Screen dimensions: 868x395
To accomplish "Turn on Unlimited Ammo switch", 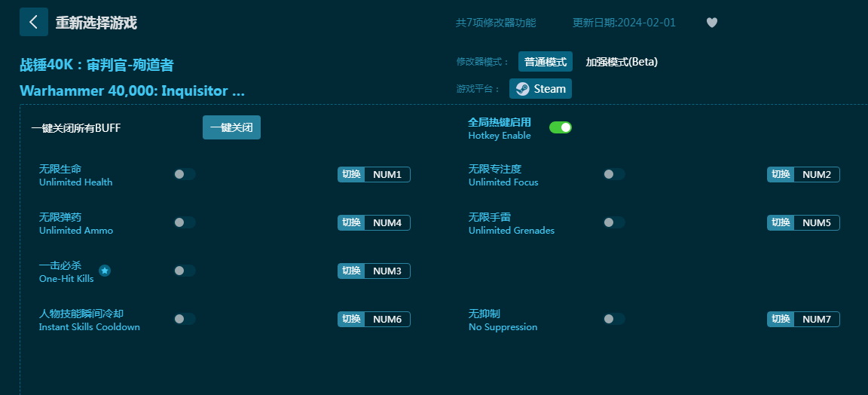I will click(x=185, y=222).
